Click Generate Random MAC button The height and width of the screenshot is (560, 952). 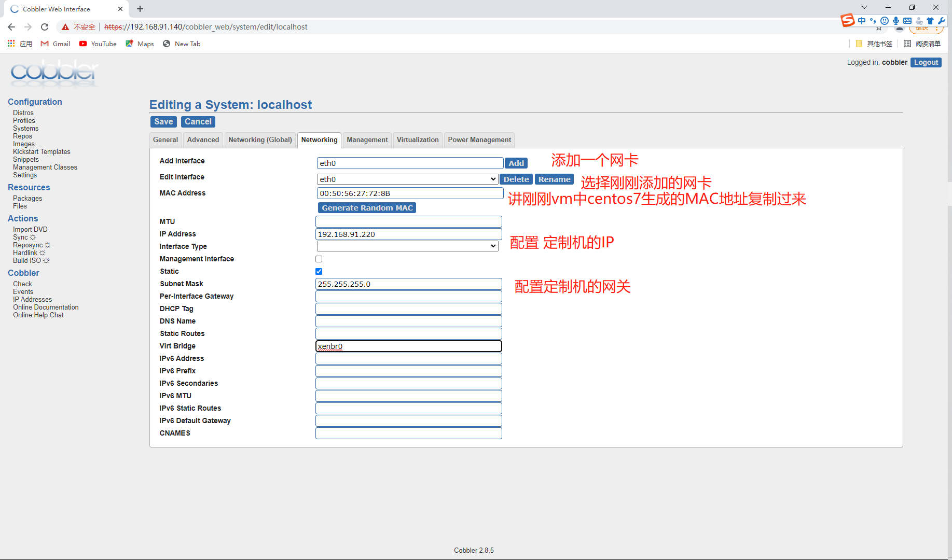pyautogui.click(x=367, y=207)
